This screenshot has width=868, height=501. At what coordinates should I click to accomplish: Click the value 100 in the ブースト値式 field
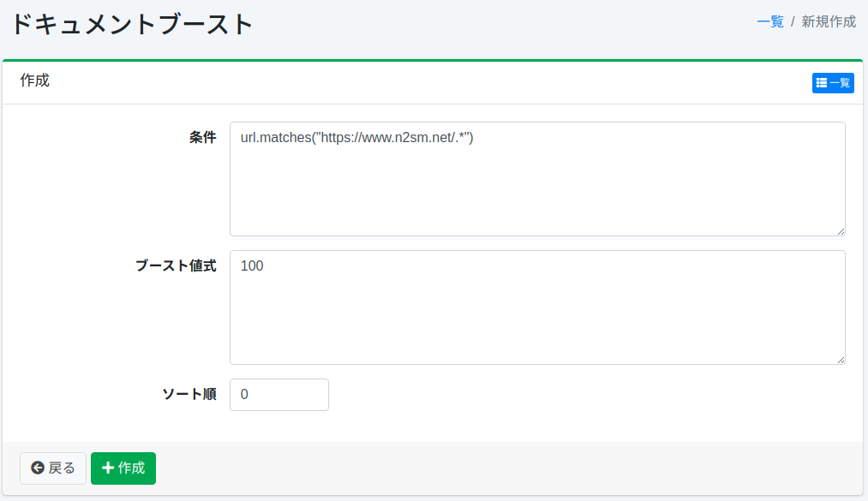(252, 266)
